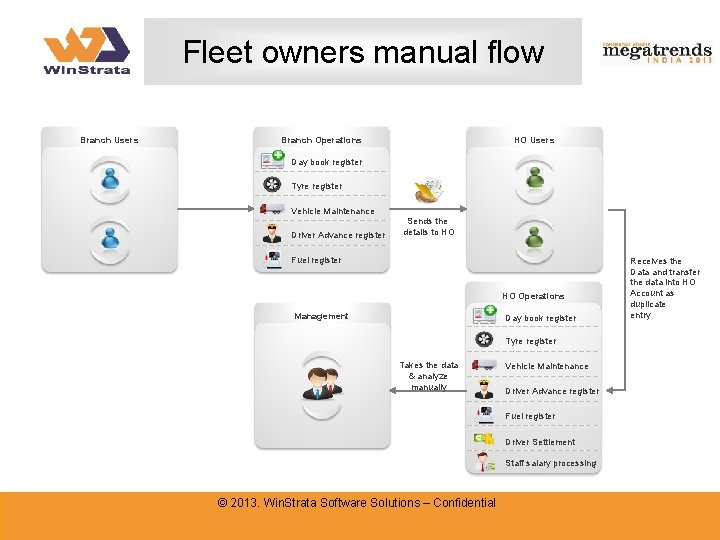Select Driver Advance register text in HO Operations

tap(552, 391)
